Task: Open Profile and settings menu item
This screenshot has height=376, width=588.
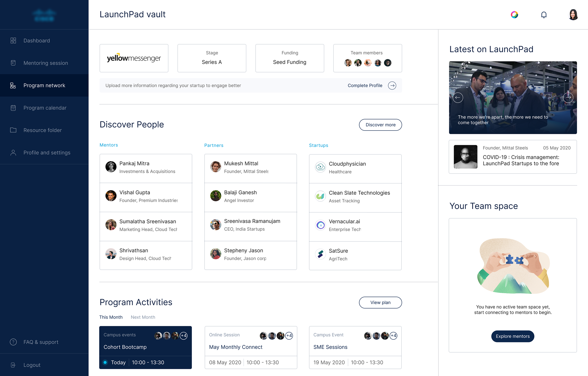Action: 44,153
